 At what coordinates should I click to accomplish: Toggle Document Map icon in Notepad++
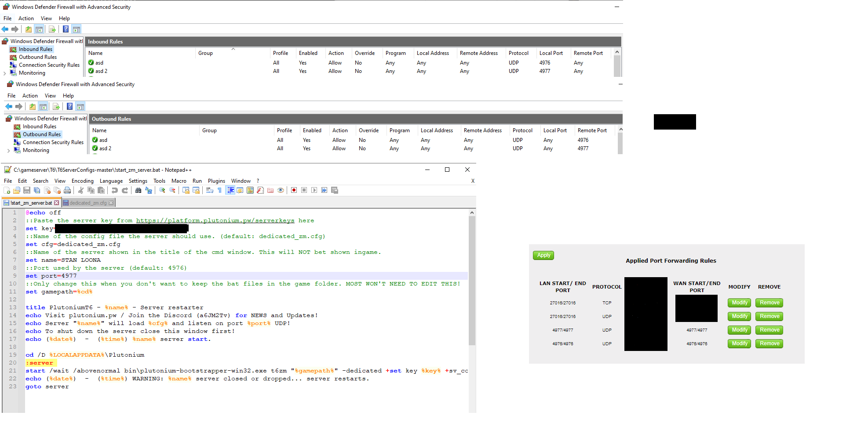click(250, 190)
